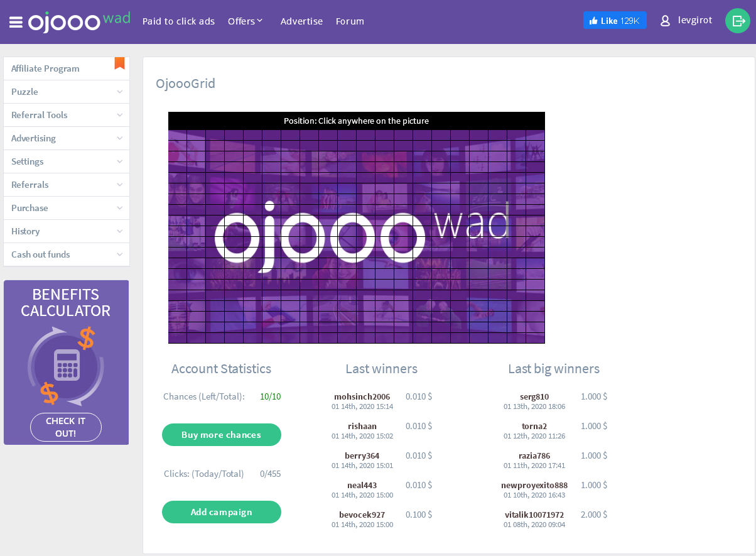The width and height of the screenshot is (756, 556).
Task: Click the green logout icon
Action: tap(738, 21)
